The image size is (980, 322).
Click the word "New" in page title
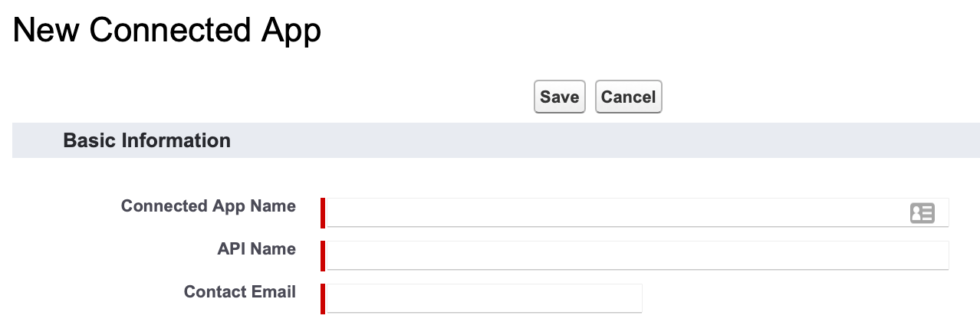coord(47,31)
